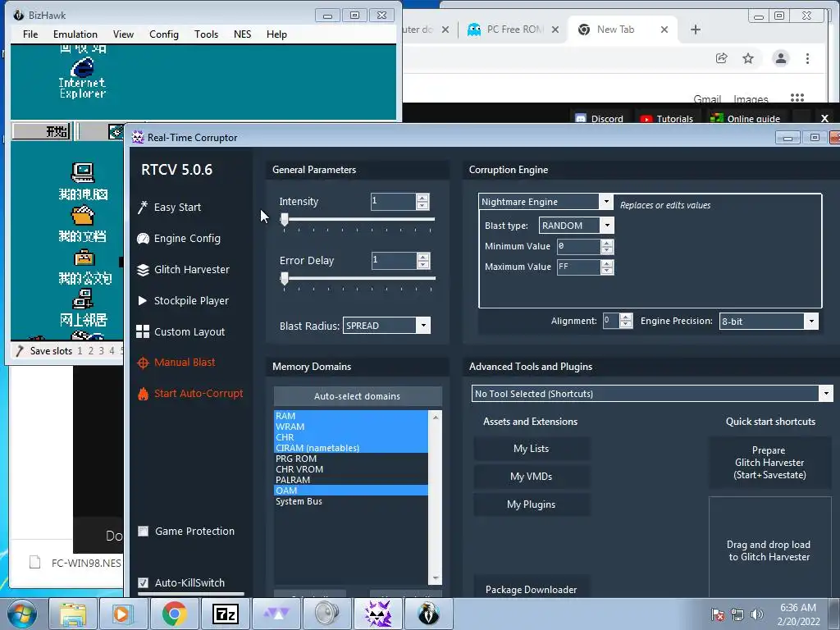The image size is (840, 630).
Task: Open the Glitch Harvester layers icon
Action: (x=143, y=269)
